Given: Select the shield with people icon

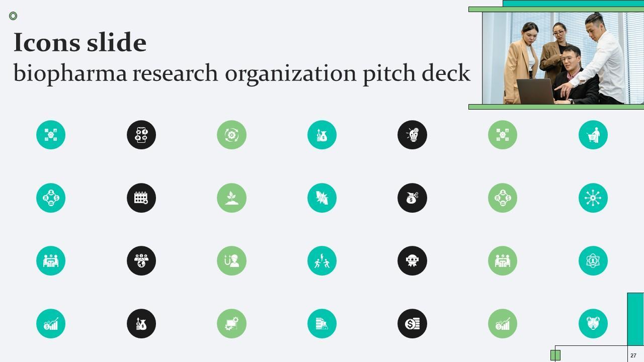Looking at the screenshot, I should point(593,323).
